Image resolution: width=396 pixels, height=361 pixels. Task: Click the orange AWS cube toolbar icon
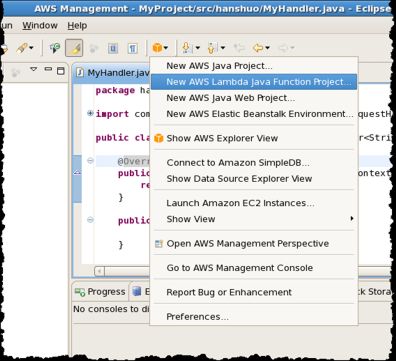157,48
